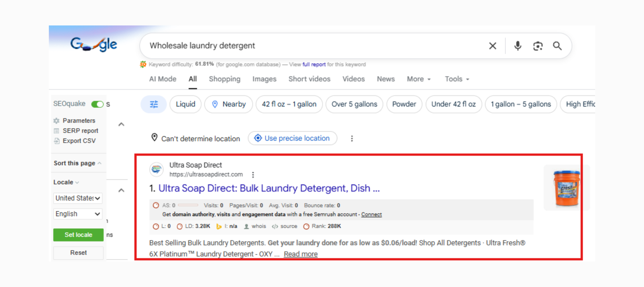644x287 pixels.
Task: Click in the search query text field
Action: click(x=314, y=46)
